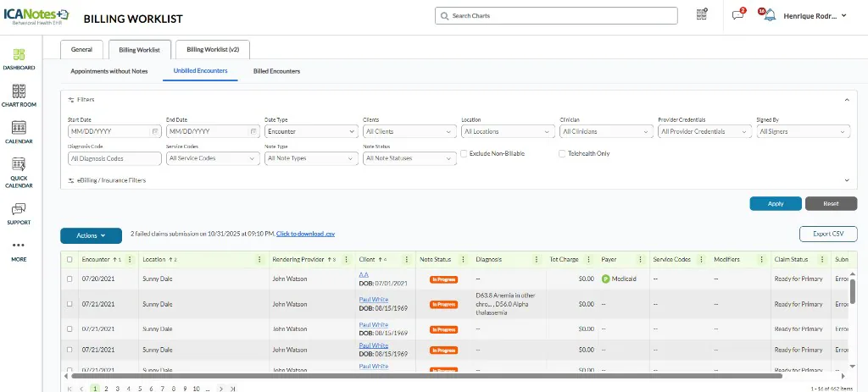Viewport: 868px width, 392px height.
Task: Open the chat messages icon
Action: tap(738, 15)
